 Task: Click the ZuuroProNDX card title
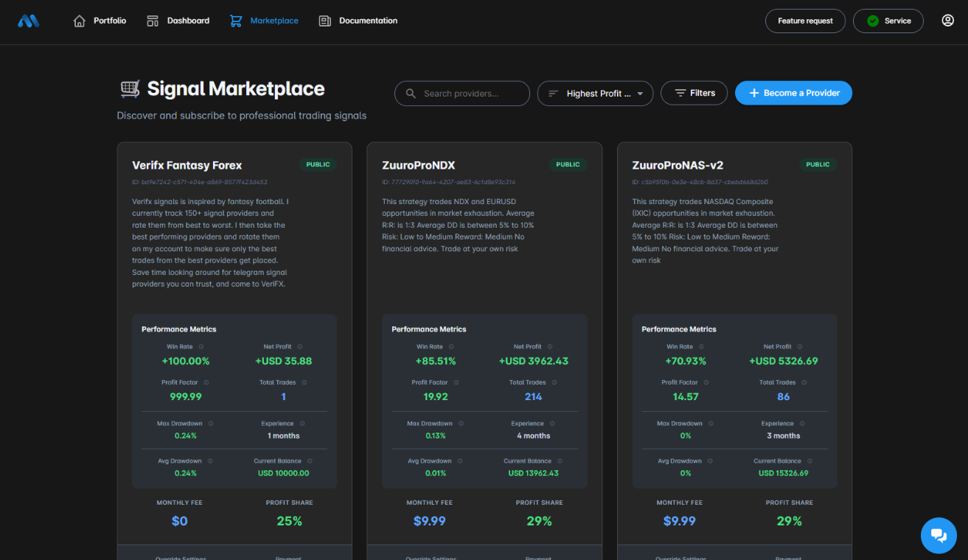click(x=419, y=165)
